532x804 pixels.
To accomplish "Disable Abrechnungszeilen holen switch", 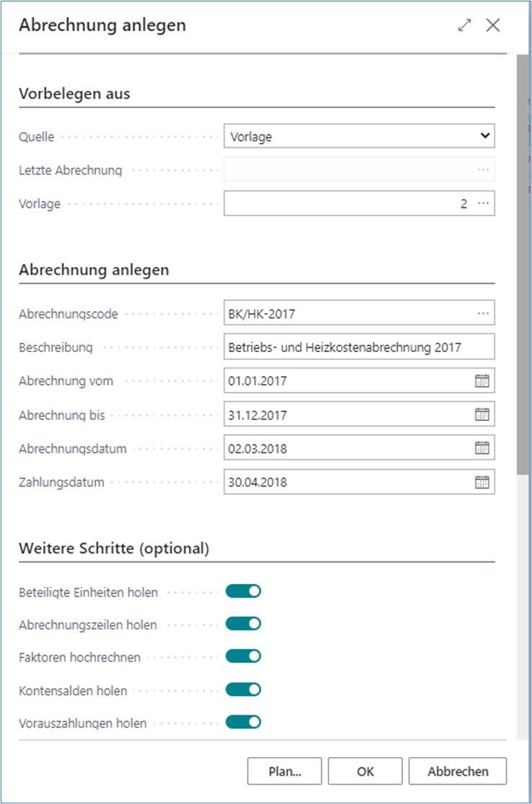I will point(243,624).
